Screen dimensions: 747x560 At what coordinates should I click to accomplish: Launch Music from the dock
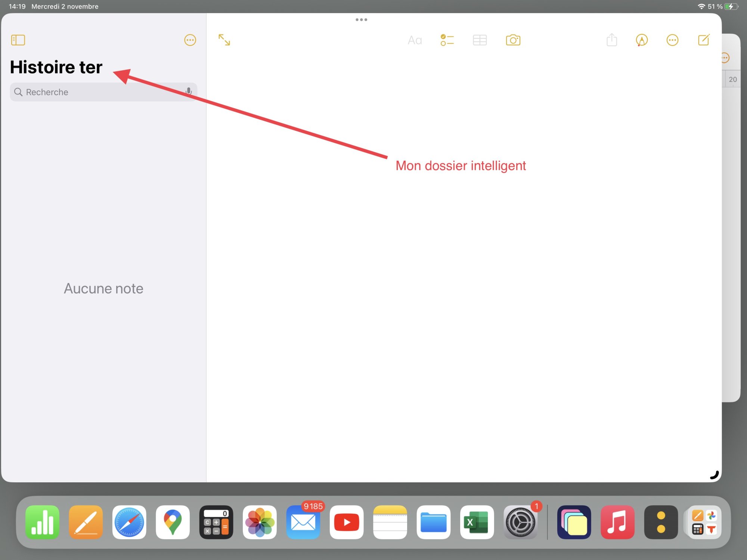[x=617, y=522]
